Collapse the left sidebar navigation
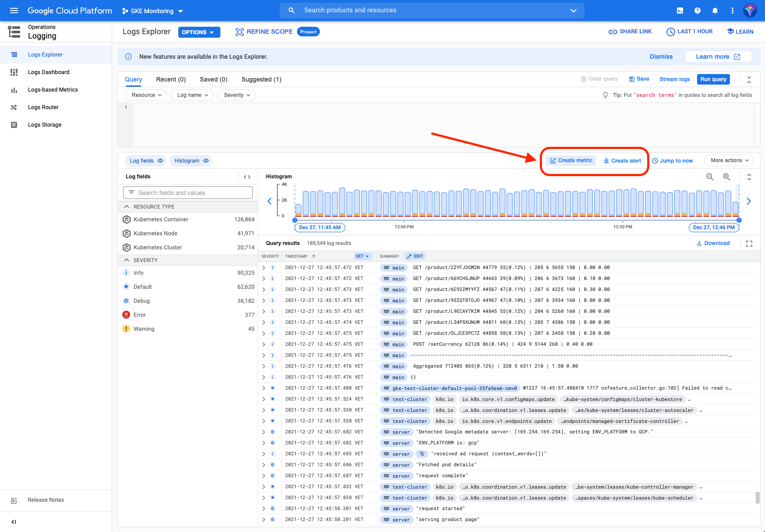This screenshot has width=765, height=532. (x=14, y=521)
